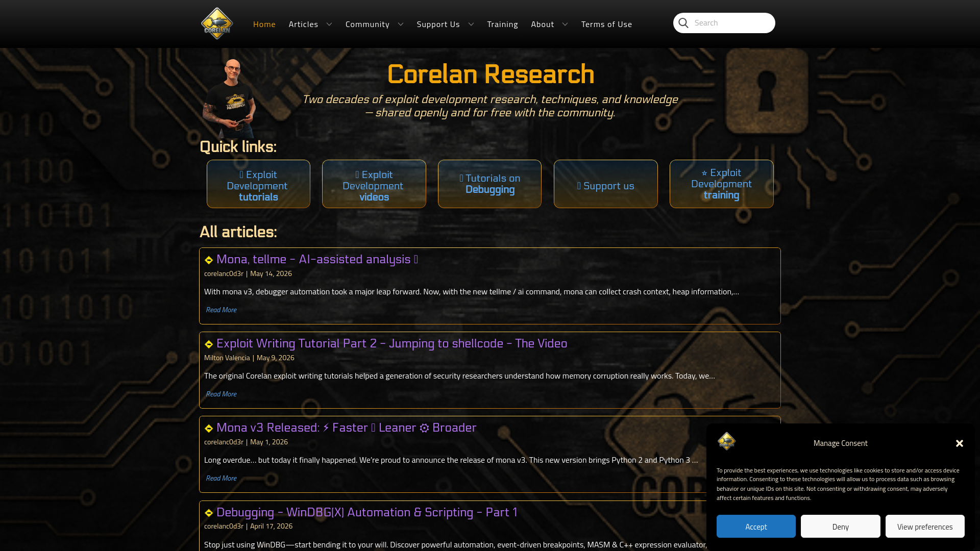
Task: Click the Corelan logo in header
Action: (x=217, y=23)
